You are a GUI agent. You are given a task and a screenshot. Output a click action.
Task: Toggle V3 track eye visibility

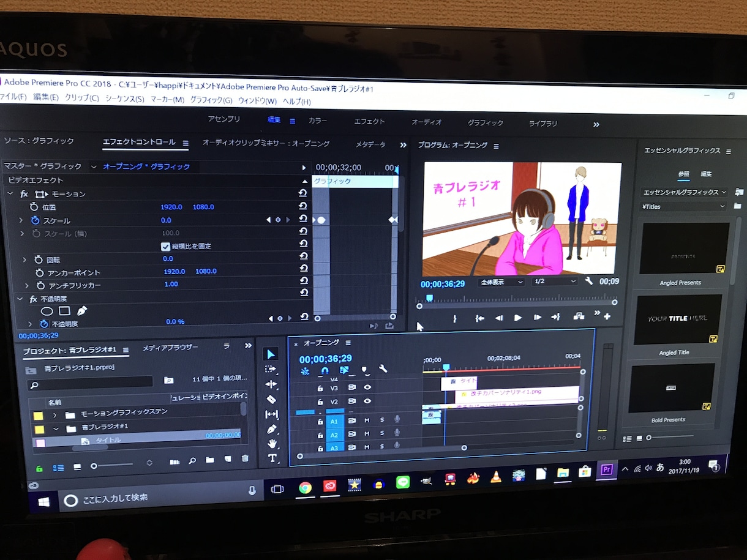coord(367,387)
